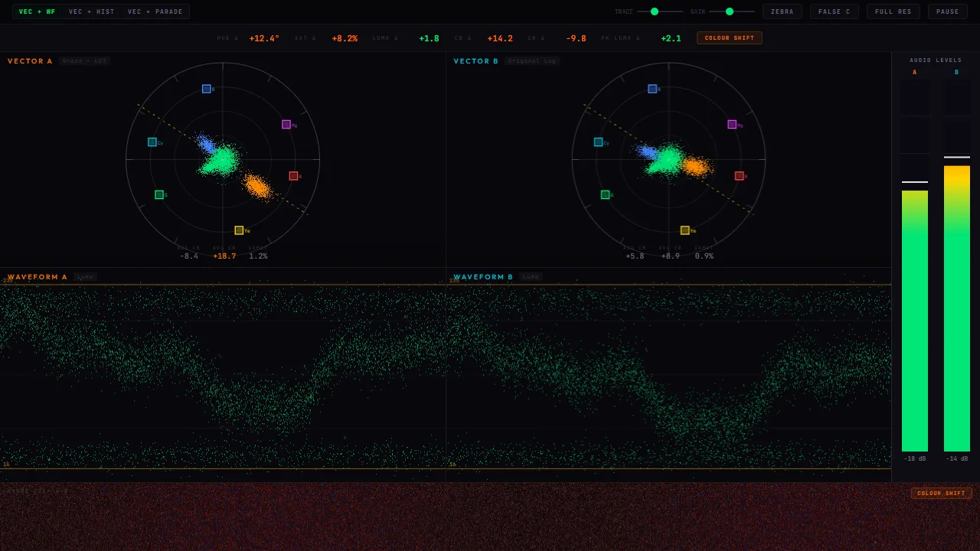Click the VECTOR B panel title

(476, 61)
